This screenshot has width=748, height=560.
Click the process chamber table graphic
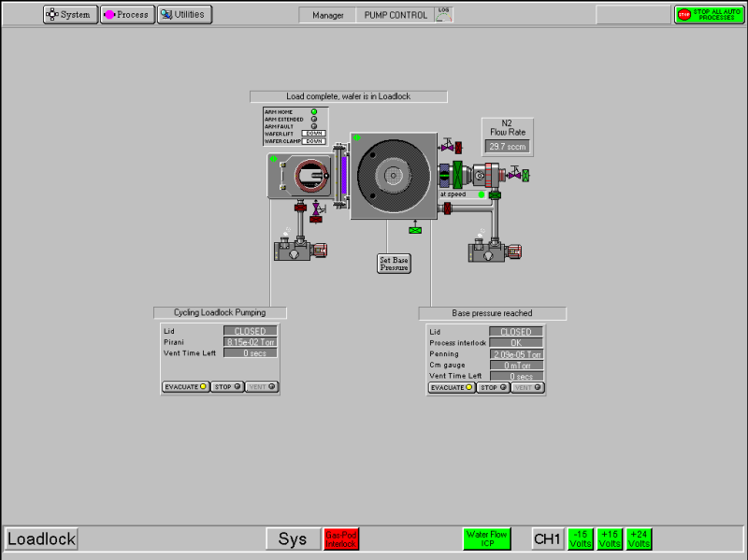tap(392, 176)
